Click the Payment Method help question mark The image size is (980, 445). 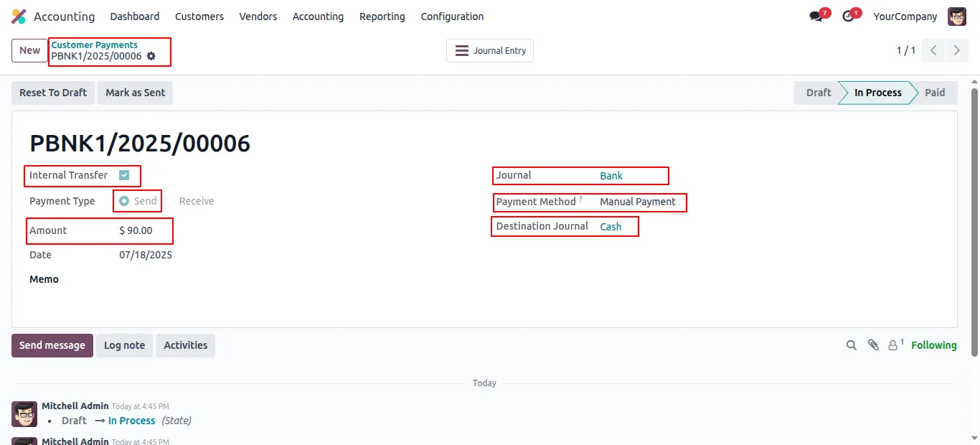580,199
